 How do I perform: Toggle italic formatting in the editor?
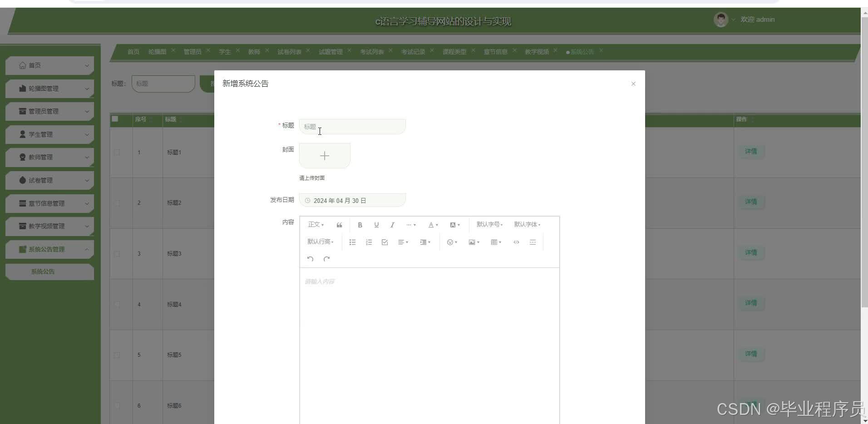[x=392, y=225]
